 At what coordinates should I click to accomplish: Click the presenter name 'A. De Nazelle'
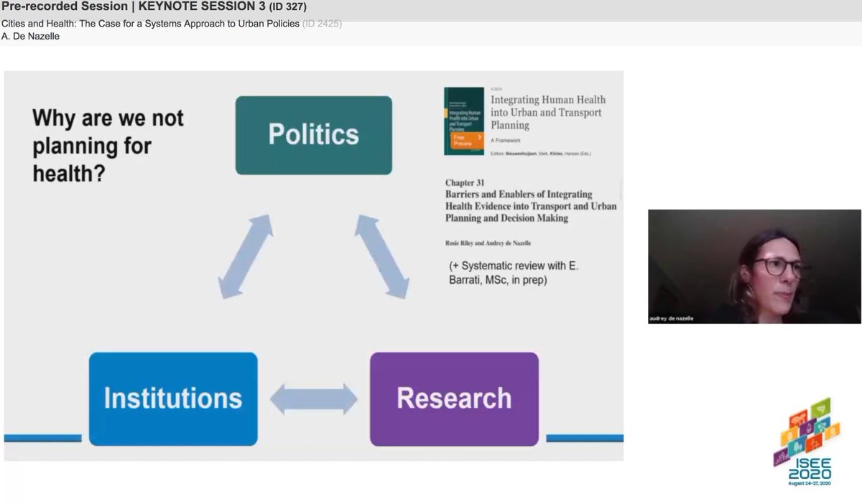coord(30,36)
